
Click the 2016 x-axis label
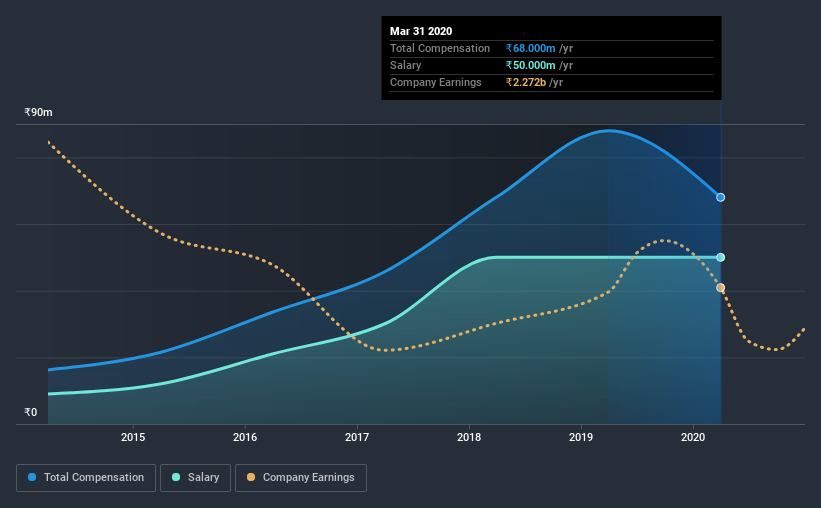click(245, 437)
